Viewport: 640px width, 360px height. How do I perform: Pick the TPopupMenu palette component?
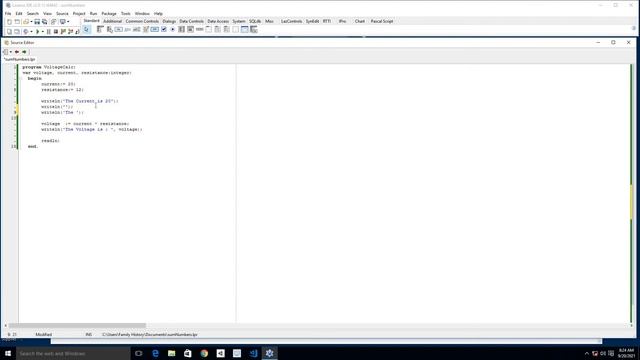click(109, 29)
